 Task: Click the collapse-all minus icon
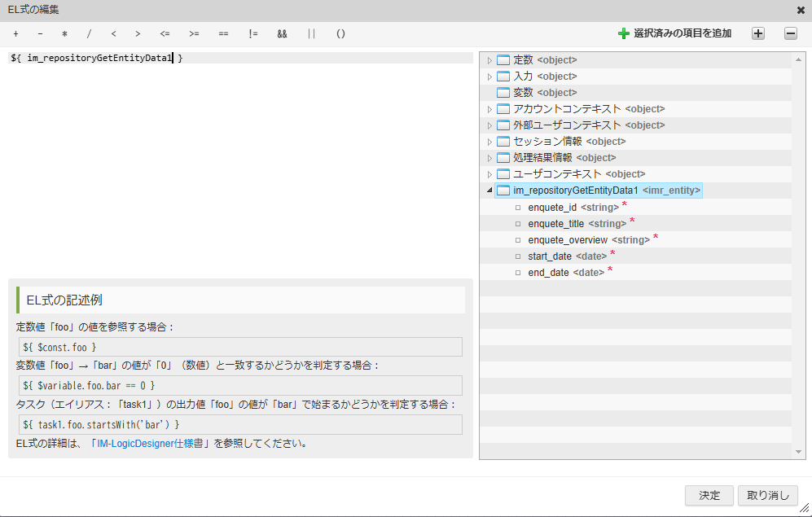(x=790, y=33)
